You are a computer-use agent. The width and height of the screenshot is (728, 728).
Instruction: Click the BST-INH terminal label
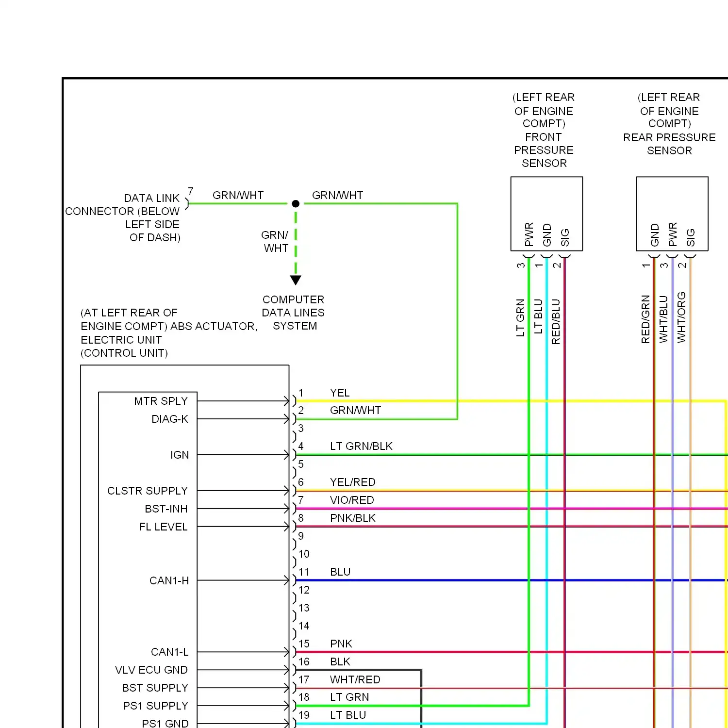click(x=166, y=509)
